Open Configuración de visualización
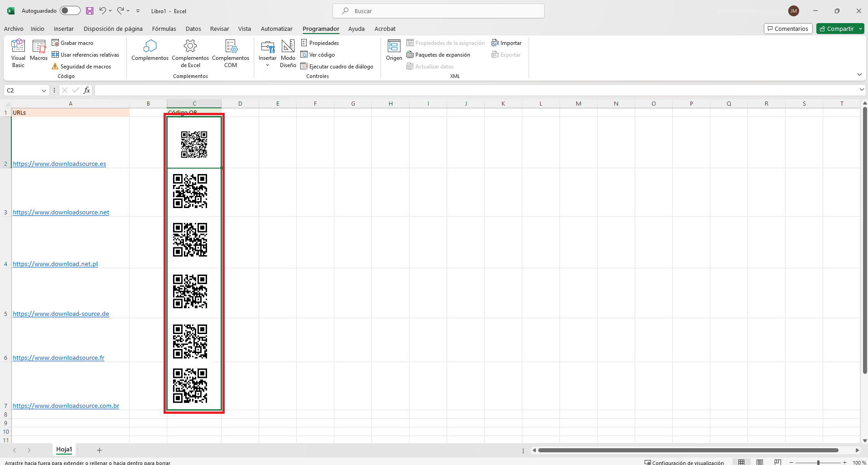 pyautogui.click(x=685, y=462)
